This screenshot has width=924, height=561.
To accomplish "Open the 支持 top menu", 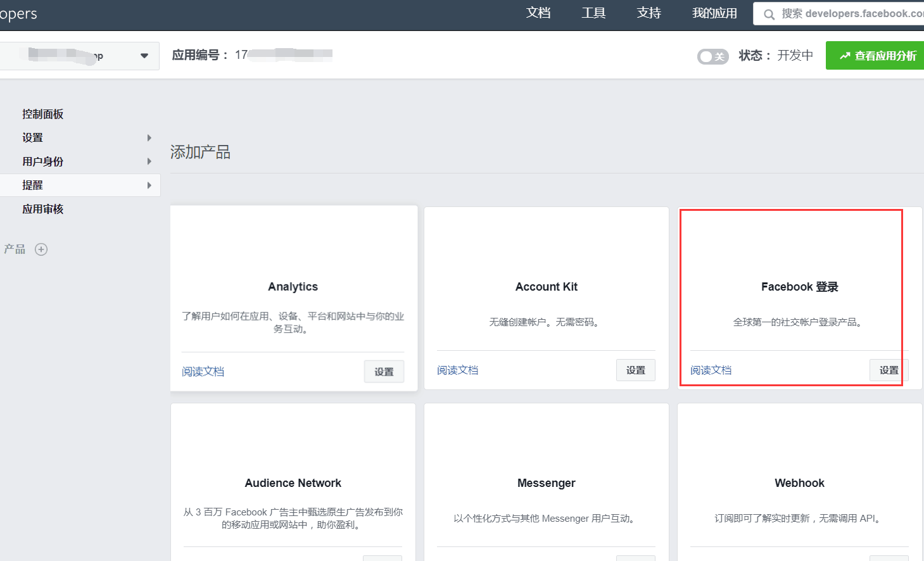I will pos(649,13).
